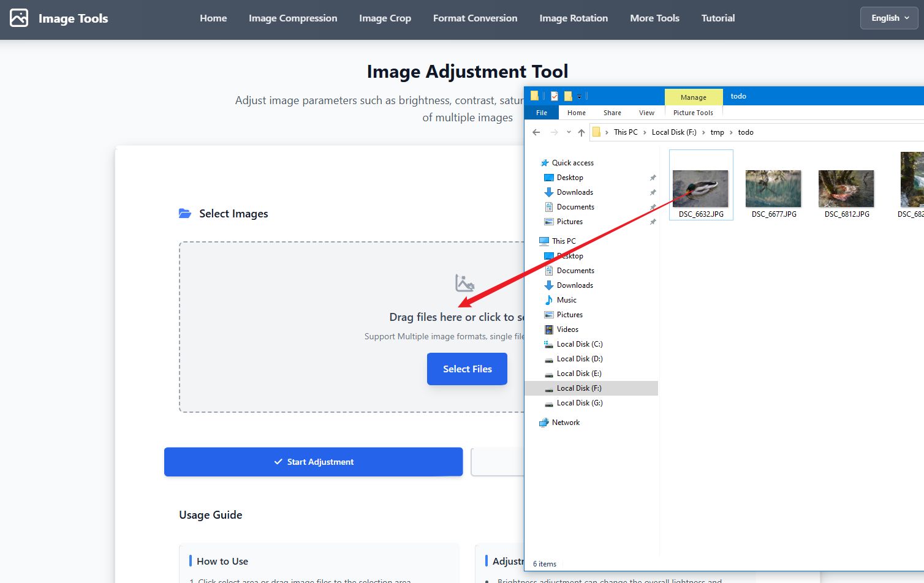Open the Format Conversion page

pos(475,18)
